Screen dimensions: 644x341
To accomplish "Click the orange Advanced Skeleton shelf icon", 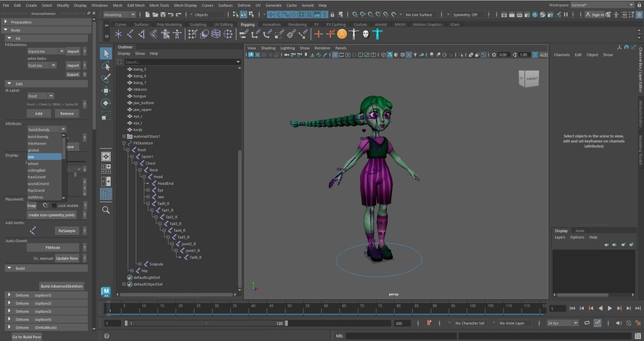I will pyautogui.click(x=342, y=34).
